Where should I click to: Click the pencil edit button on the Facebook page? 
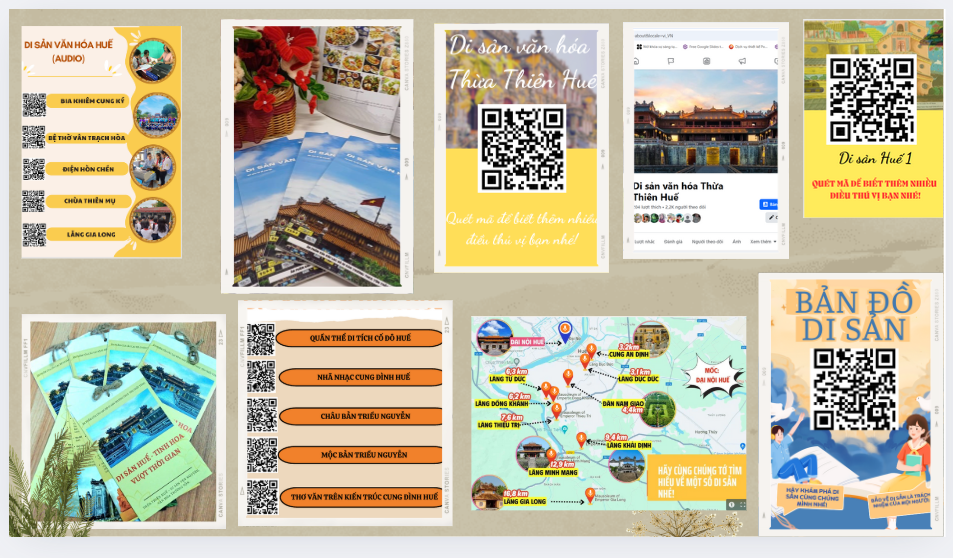tap(771, 217)
